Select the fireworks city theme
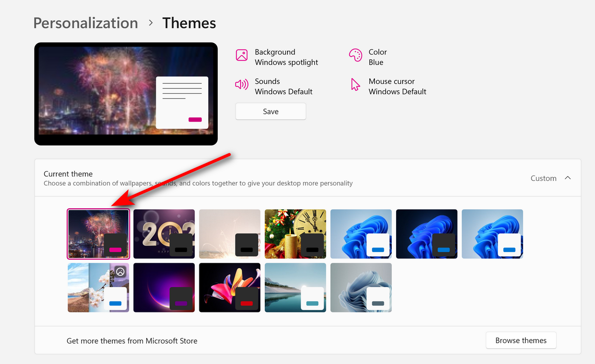The height and width of the screenshot is (364, 595). [98, 234]
